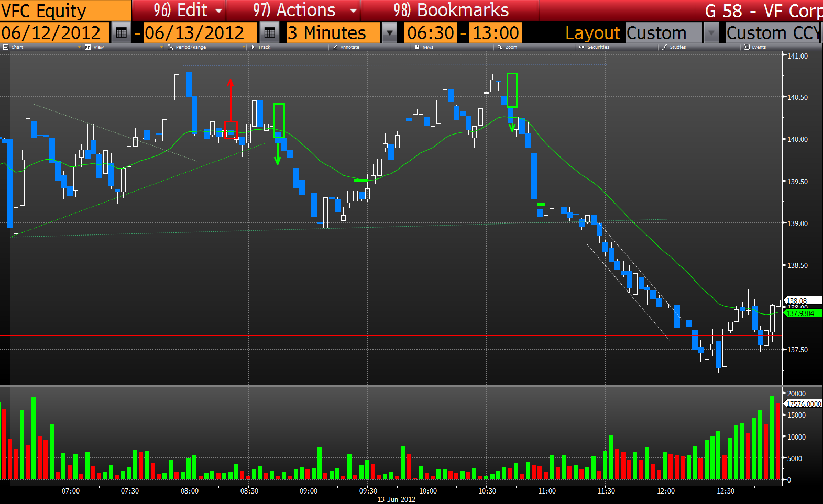823x504 pixels.
Task: Click the end date field 06/13/2012
Action: [200, 32]
